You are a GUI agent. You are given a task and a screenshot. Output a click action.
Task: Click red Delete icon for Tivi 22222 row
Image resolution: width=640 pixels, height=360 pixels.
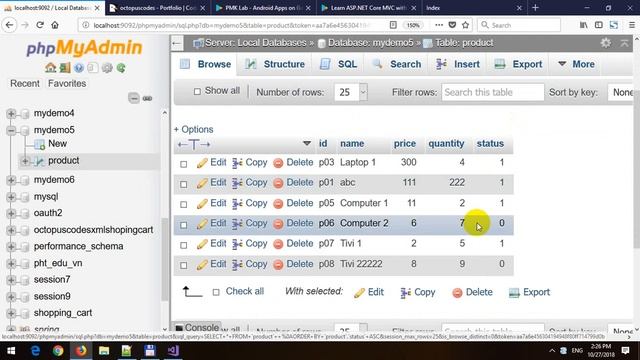pos(278,265)
